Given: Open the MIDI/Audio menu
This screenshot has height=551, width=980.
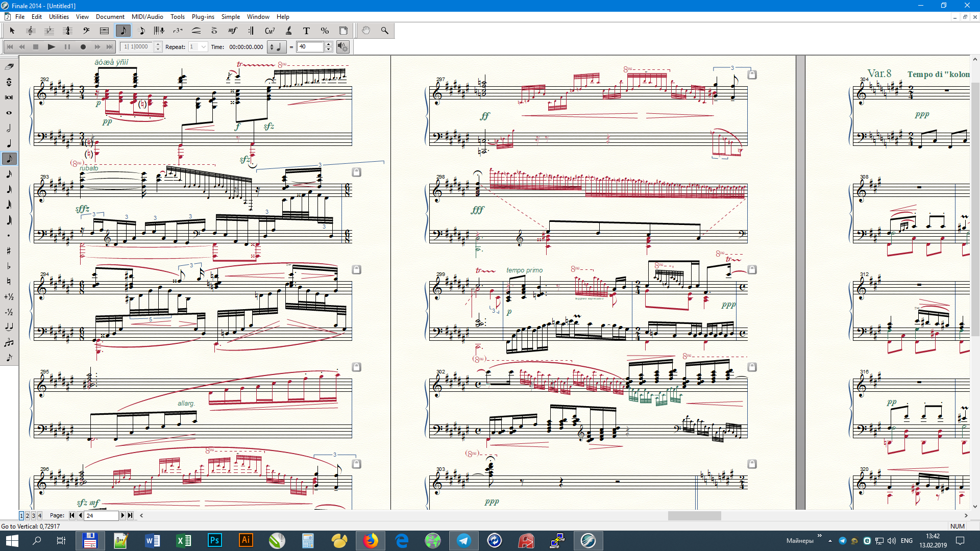Looking at the screenshot, I should point(147,17).
